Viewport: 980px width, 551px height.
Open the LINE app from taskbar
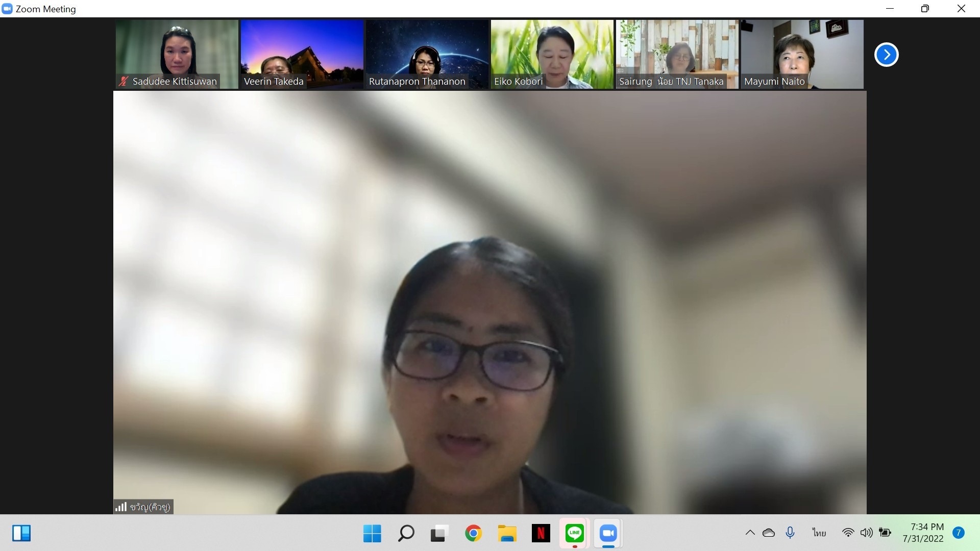(x=574, y=534)
